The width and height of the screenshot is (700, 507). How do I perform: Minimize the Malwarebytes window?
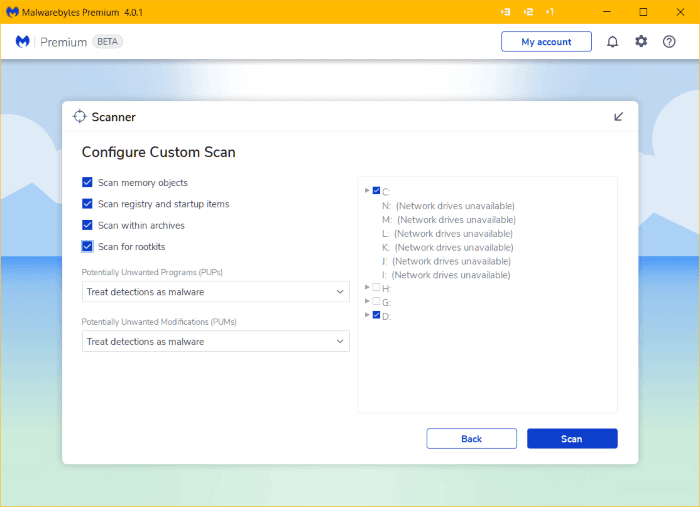click(607, 12)
